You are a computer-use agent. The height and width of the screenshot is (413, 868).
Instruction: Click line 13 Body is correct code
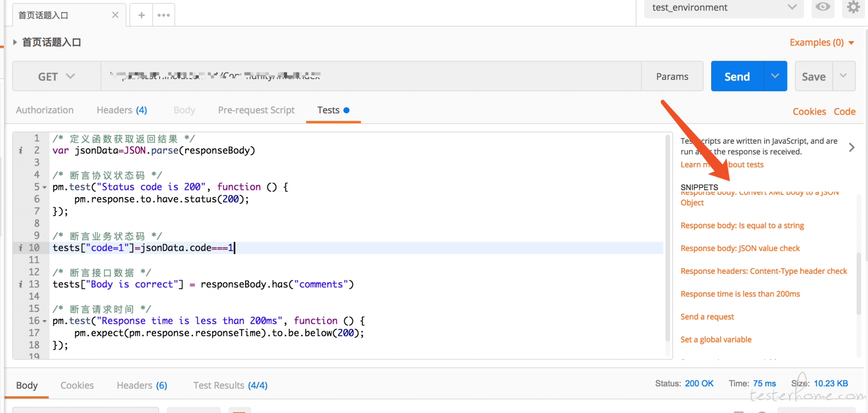[x=203, y=284]
